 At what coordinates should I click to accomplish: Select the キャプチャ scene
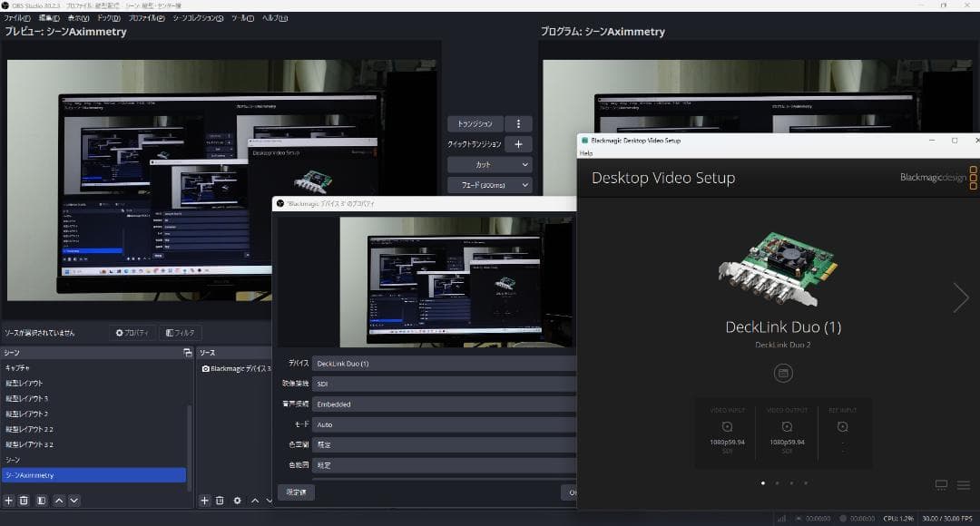click(x=93, y=368)
